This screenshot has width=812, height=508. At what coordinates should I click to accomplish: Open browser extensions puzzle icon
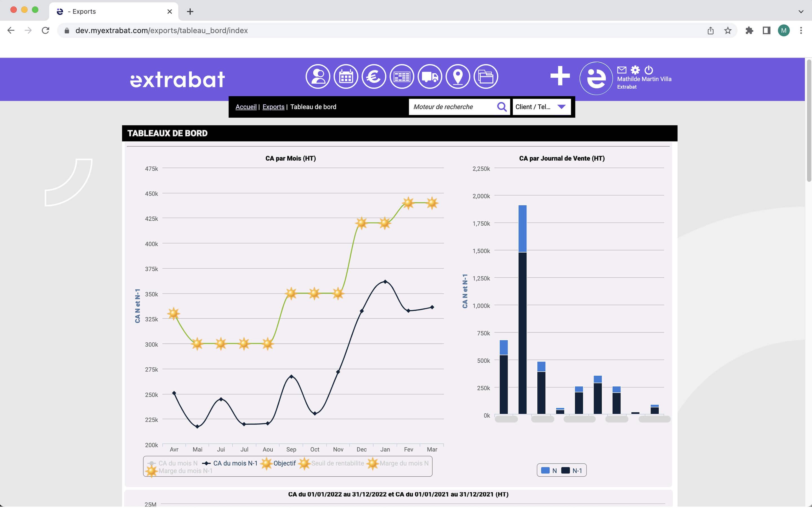coord(749,30)
